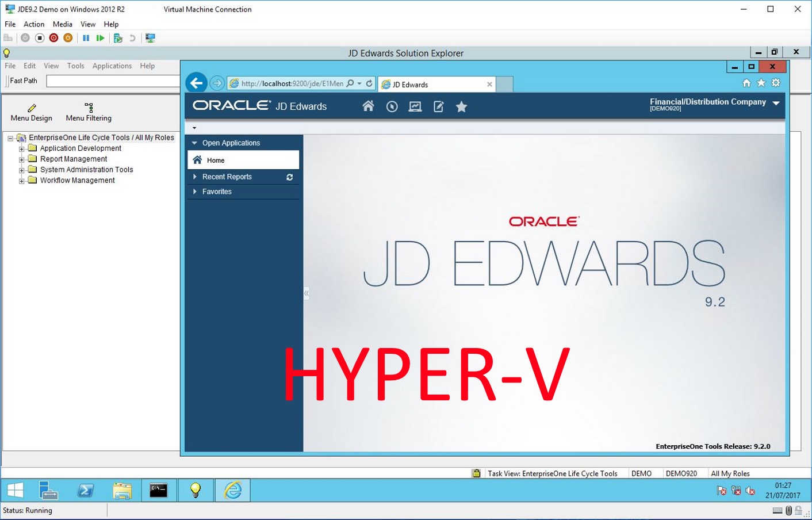Expand the Application Development folder

click(x=22, y=148)
